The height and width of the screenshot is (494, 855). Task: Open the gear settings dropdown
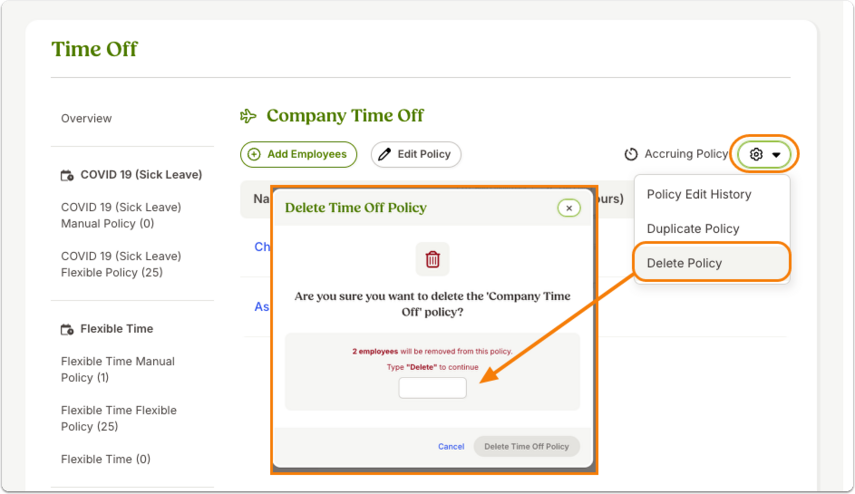764,154
